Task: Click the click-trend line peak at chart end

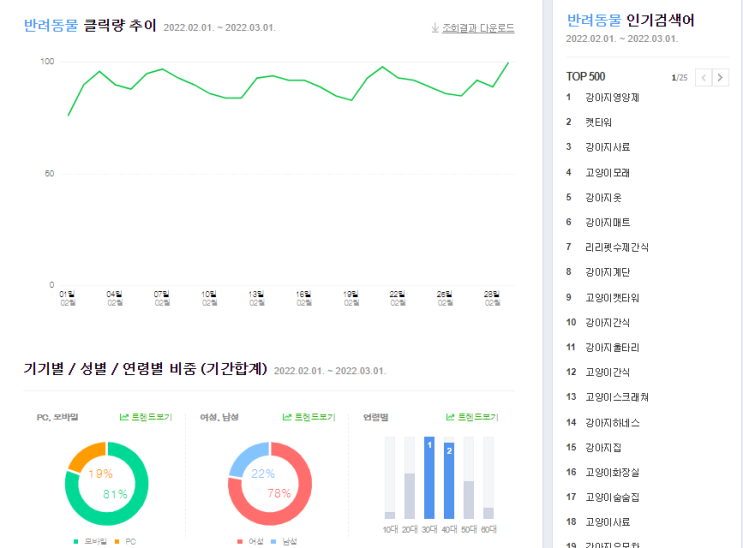Action: 508,63
